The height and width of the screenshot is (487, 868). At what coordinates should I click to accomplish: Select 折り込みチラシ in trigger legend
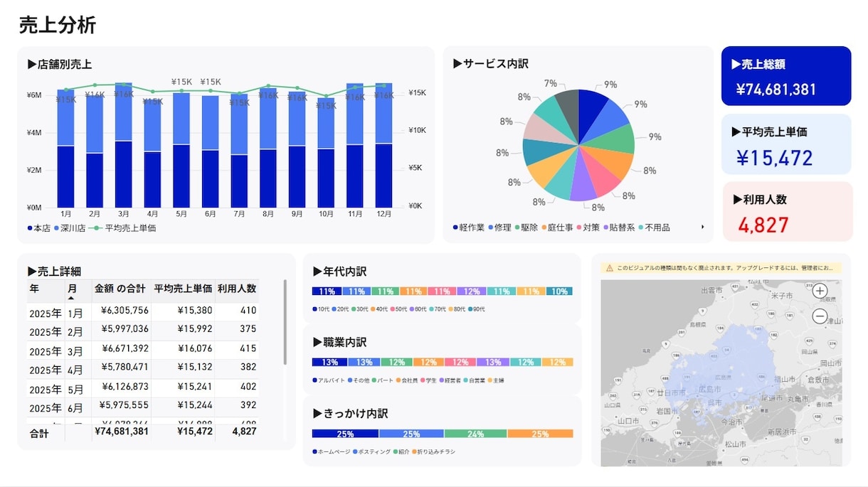click(434, 451)
